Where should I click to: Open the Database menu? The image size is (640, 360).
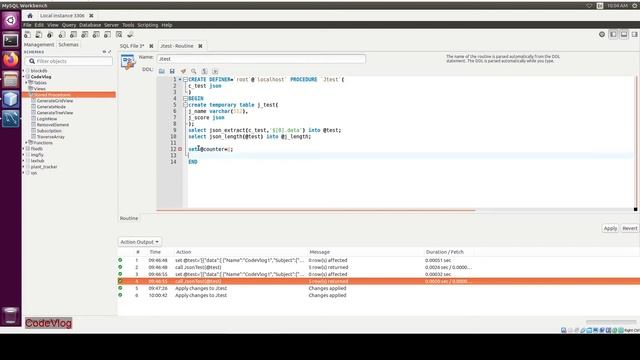(90, 25)
